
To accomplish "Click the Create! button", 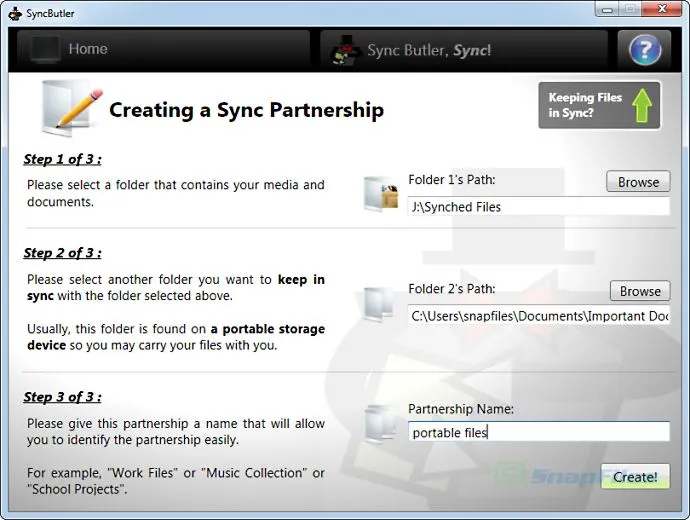I will 635,476.
